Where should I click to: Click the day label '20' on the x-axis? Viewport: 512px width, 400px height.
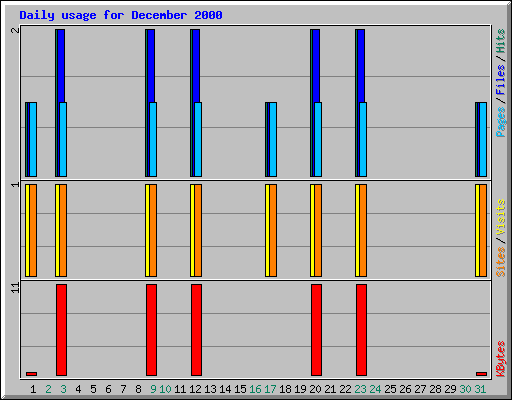[x=315, y=389]
